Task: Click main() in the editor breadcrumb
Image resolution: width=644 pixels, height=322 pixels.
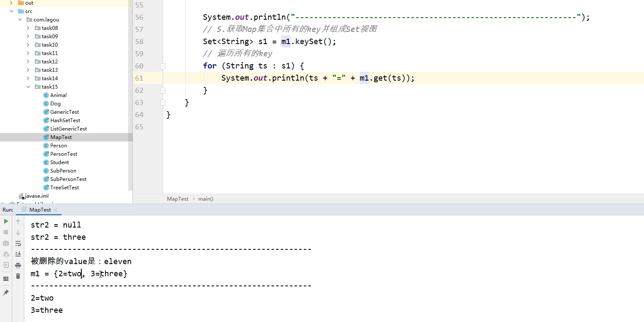Action: (x=206, y=199)
